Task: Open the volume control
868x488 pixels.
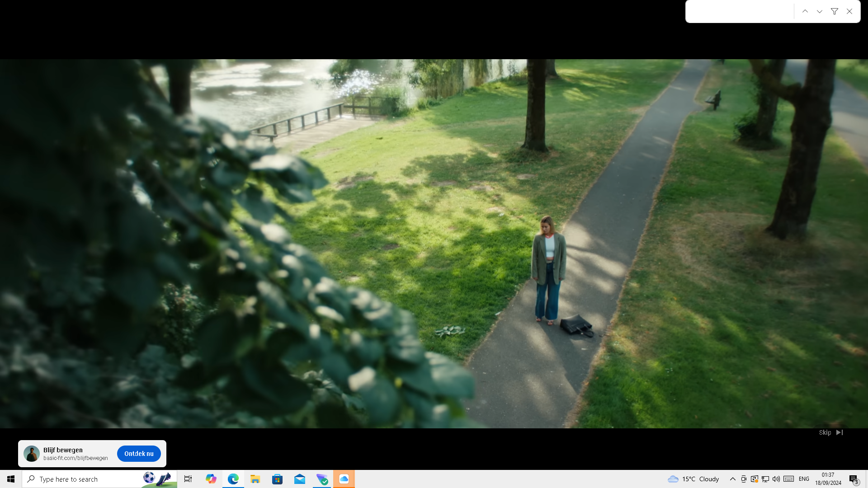Action: click(x=776, y=479)
